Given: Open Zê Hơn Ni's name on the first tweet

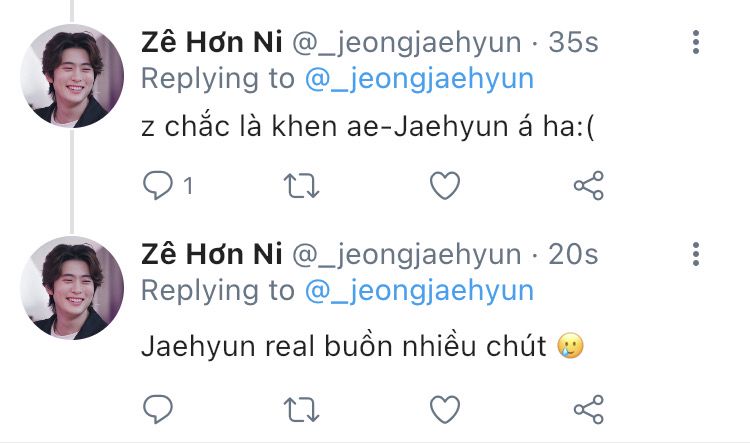Looking at the screenshot, I should (x=211, y=42).
